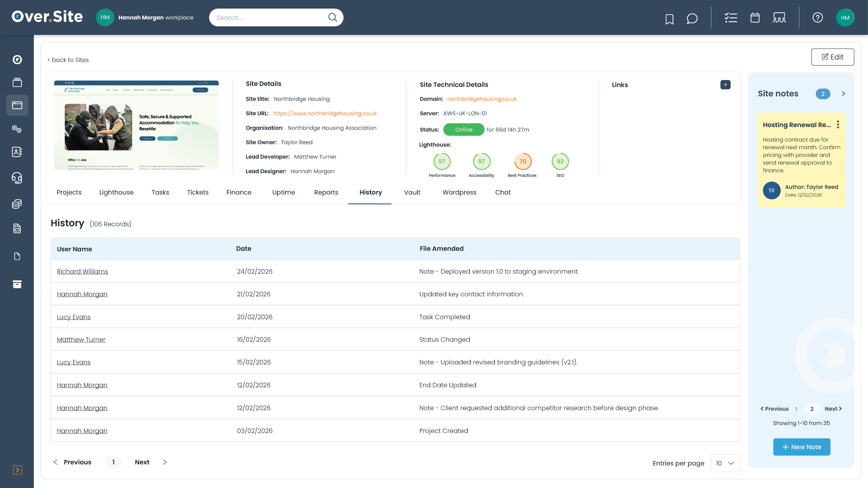Open the dashboard icon in sidebar
868x488 pixels.
(x=17, y=60)
